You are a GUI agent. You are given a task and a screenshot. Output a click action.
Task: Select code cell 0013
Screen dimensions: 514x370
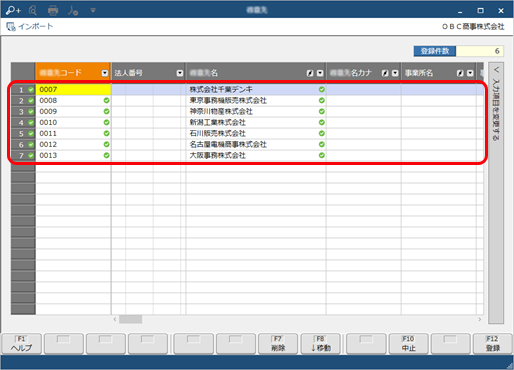[x=73, y=155]
